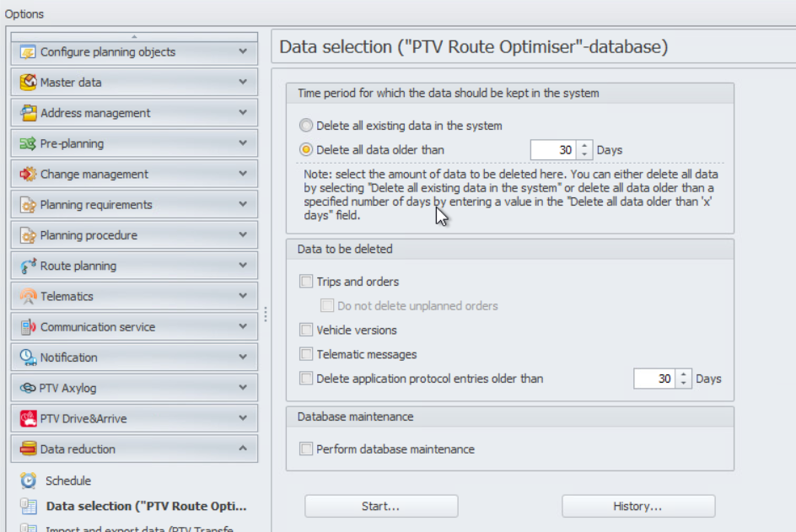Click the Notification clock icon
The height and width of the screenshot is (532, 796).
click(28, 357)
